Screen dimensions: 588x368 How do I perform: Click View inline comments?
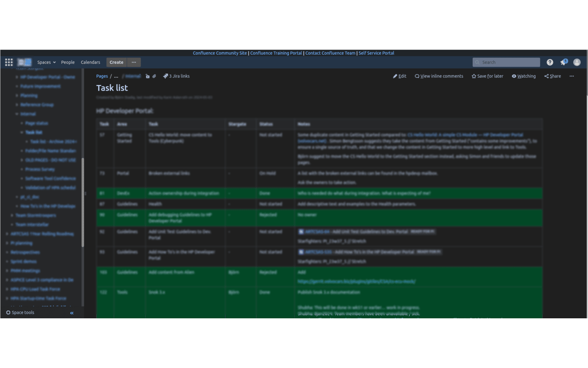439,76
